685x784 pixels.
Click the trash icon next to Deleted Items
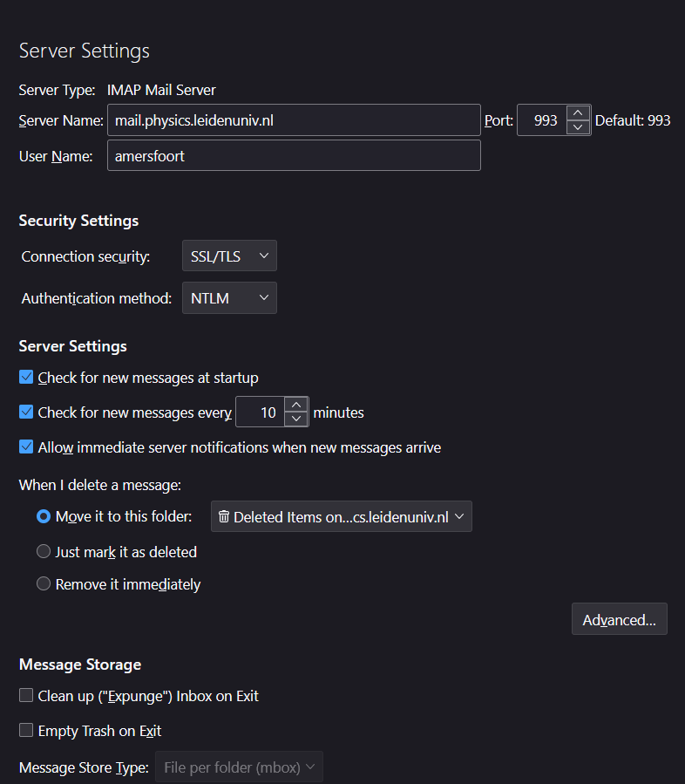(x=225, y=516)
